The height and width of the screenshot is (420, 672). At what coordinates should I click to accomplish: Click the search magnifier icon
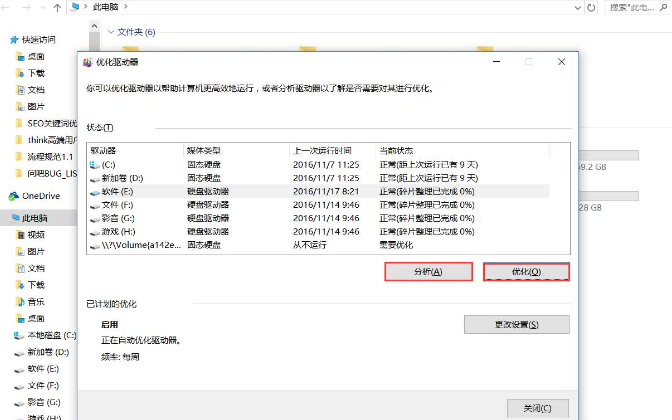click(x=661, y=7)
